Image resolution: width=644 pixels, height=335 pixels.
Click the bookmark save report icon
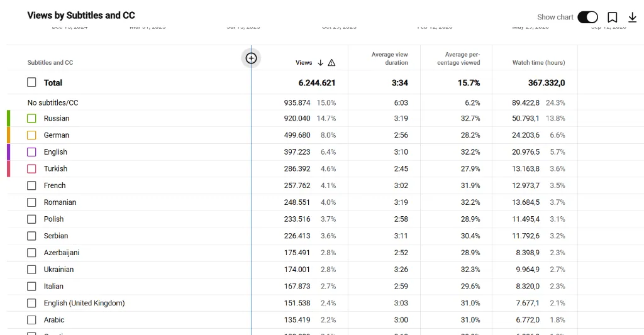[x=612, y=17]
